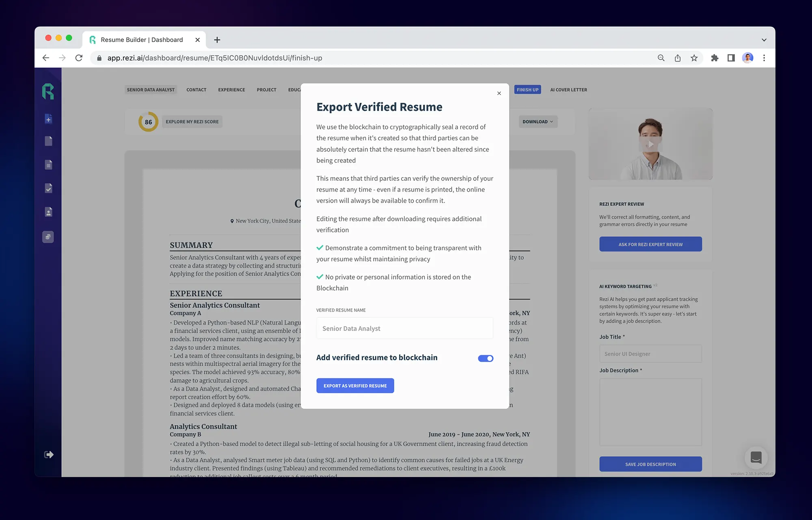Click the "SUMMARY" heading in the resume
This screenshot has height=520, width=812.
coord(191,245)
